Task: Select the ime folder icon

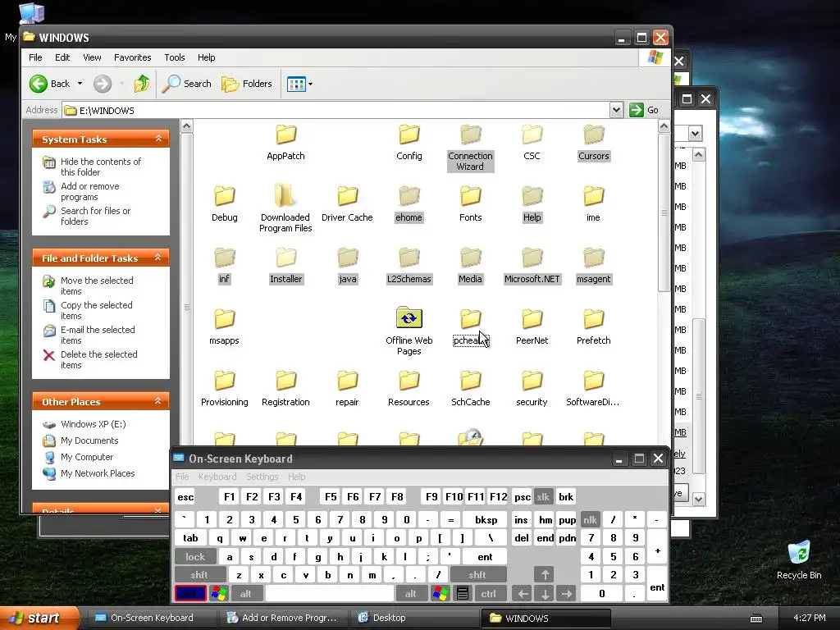Action: 594,196
